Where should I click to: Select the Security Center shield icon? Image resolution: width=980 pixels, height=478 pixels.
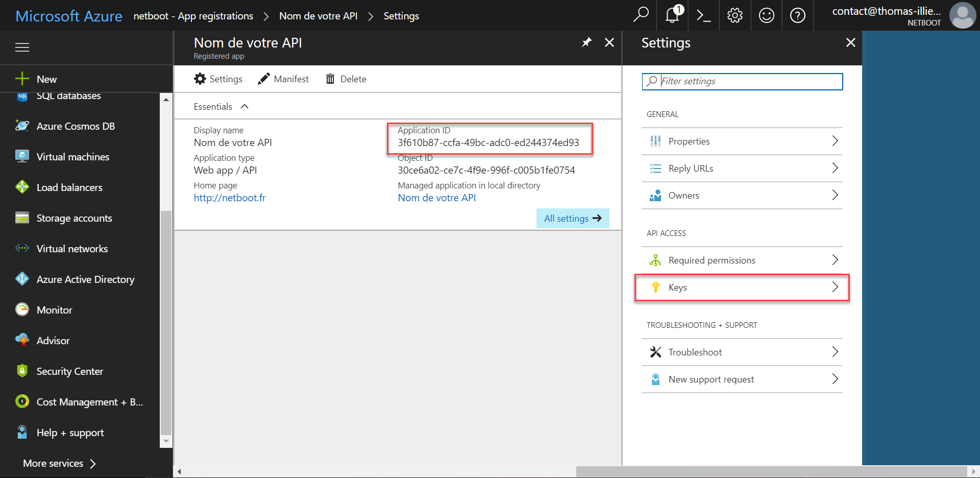(x=22, y=371)
